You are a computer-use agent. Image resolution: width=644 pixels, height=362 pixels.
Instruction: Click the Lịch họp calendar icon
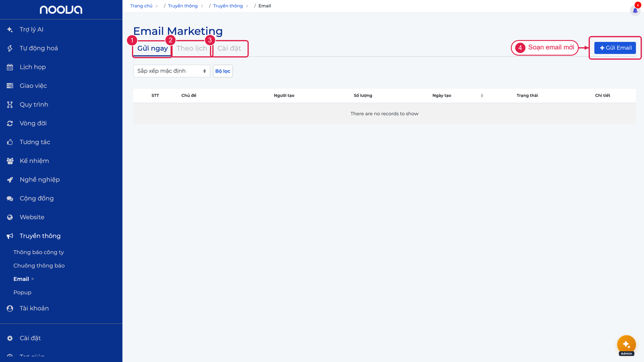point(10,67)
